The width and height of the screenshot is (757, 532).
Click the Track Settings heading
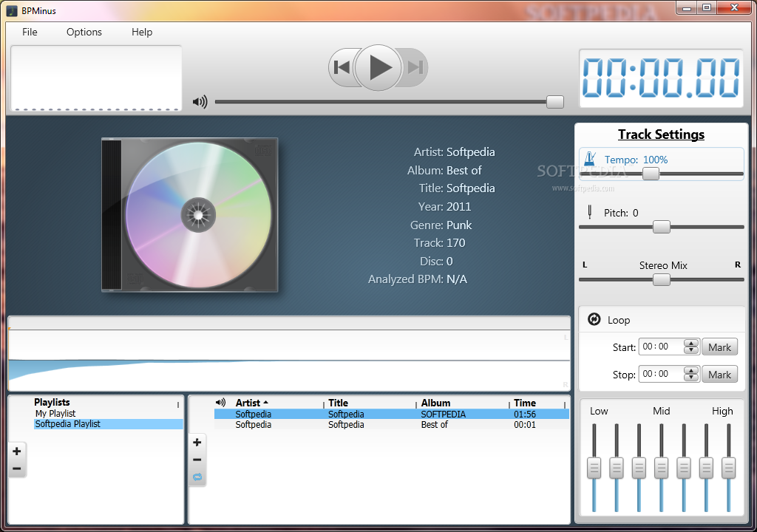click(x=661, y=134)
